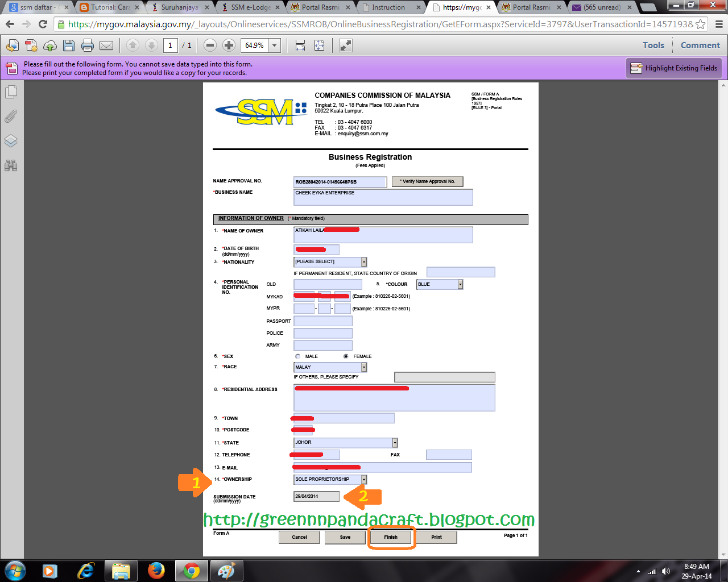The height and width of the screenshot is (582, 728).
Task: Click the page number input field
Action: tap(171, 45)
